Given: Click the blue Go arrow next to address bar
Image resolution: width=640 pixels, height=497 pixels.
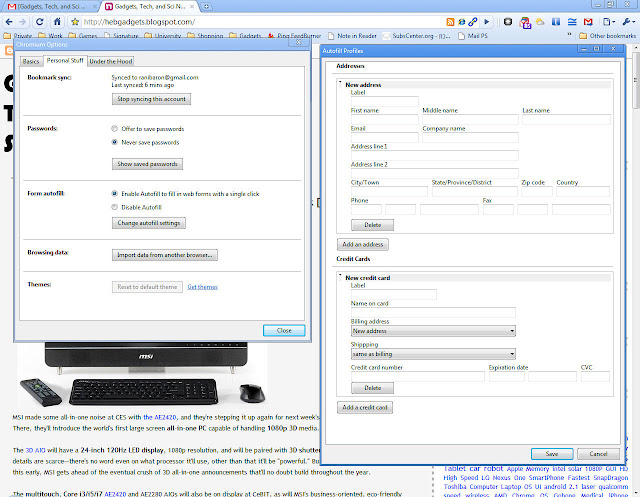Looking at the screenshot, I should pos(487,22).
